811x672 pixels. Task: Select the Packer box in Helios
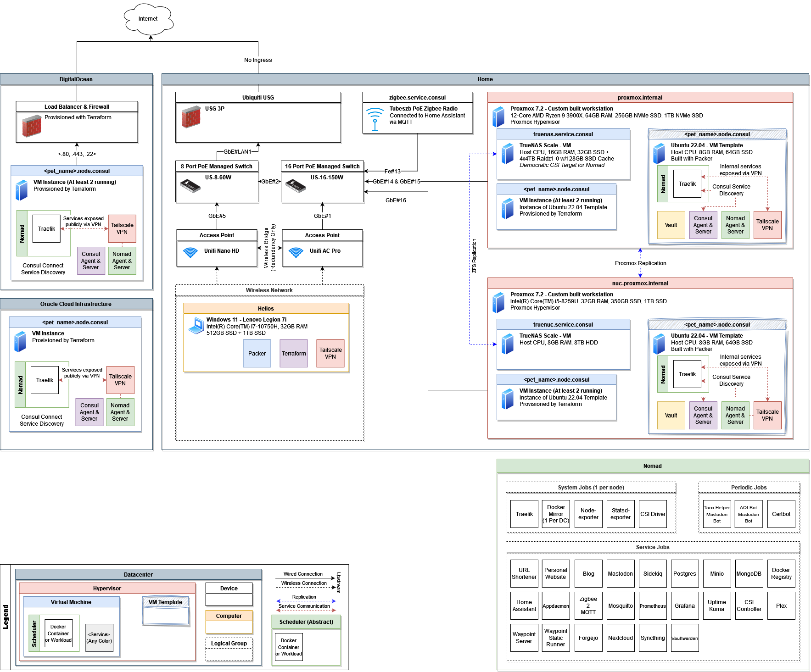[257, 354]
